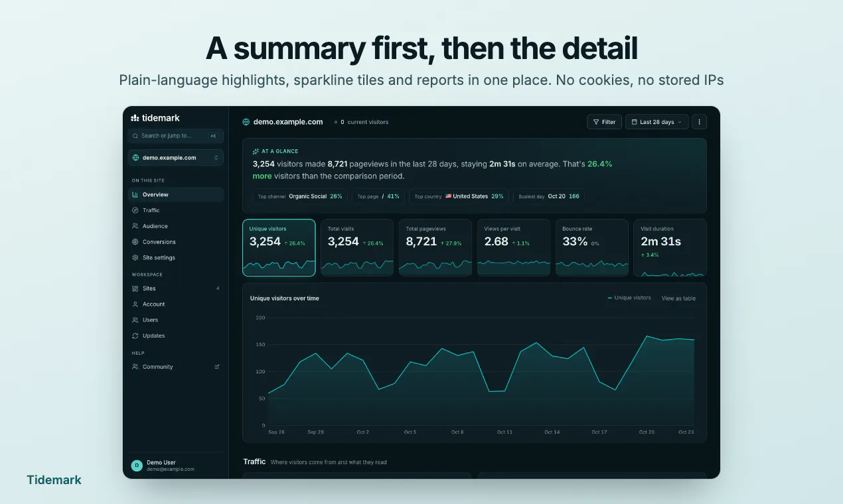Click the globe icon in the page header
The image size is (843, 504).
point(246,122)
